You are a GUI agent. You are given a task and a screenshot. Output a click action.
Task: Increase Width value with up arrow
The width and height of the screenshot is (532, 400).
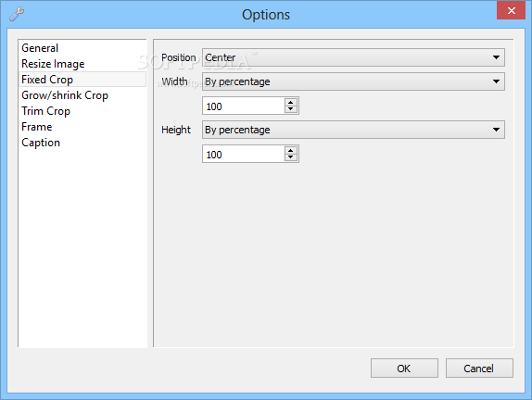290,102
